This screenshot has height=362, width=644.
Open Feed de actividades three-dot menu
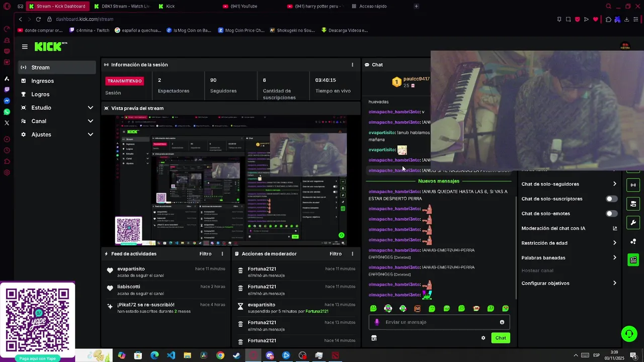point(222,254)
